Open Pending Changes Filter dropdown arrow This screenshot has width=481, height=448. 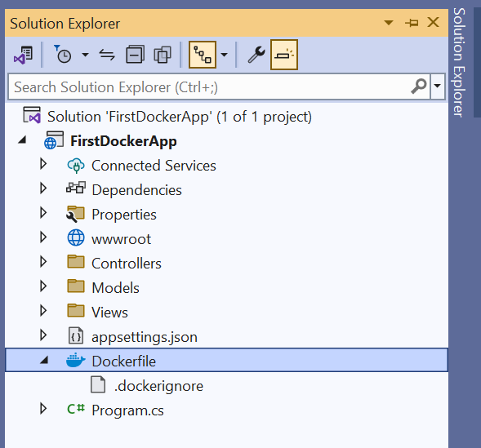[x=85, y=55]
